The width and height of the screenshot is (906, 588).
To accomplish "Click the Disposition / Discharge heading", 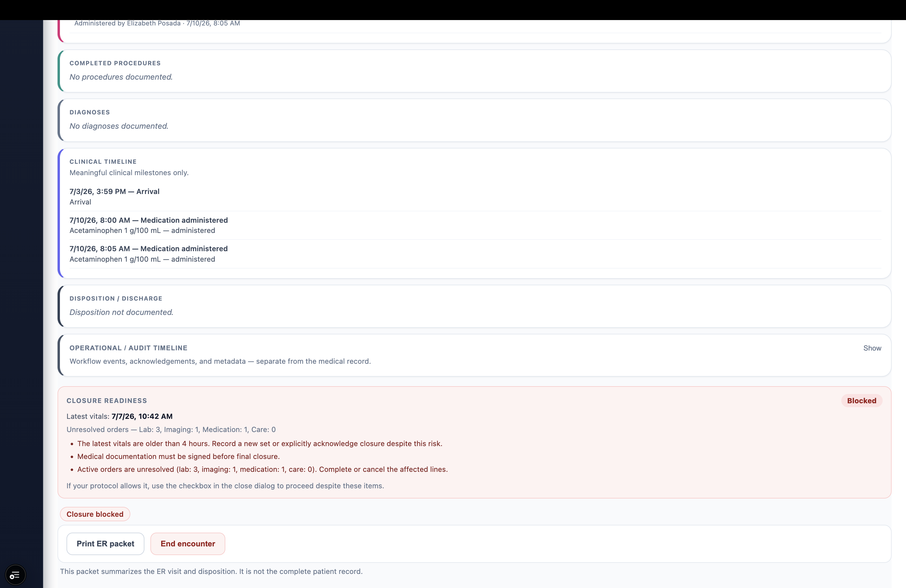I will [x=116, y=298].
